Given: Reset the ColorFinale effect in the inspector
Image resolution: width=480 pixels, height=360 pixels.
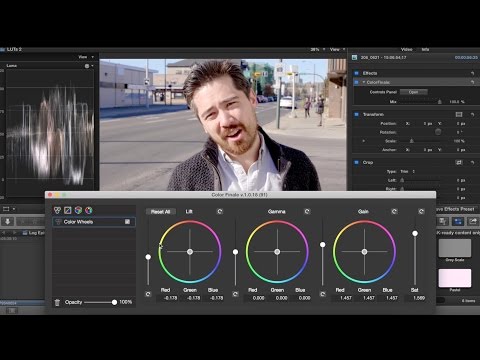Looking at the screenshot, I should pos(472,82).
